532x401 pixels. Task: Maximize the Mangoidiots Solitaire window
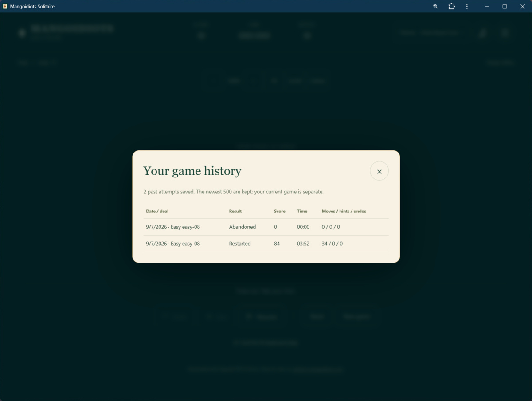[505, 6]
